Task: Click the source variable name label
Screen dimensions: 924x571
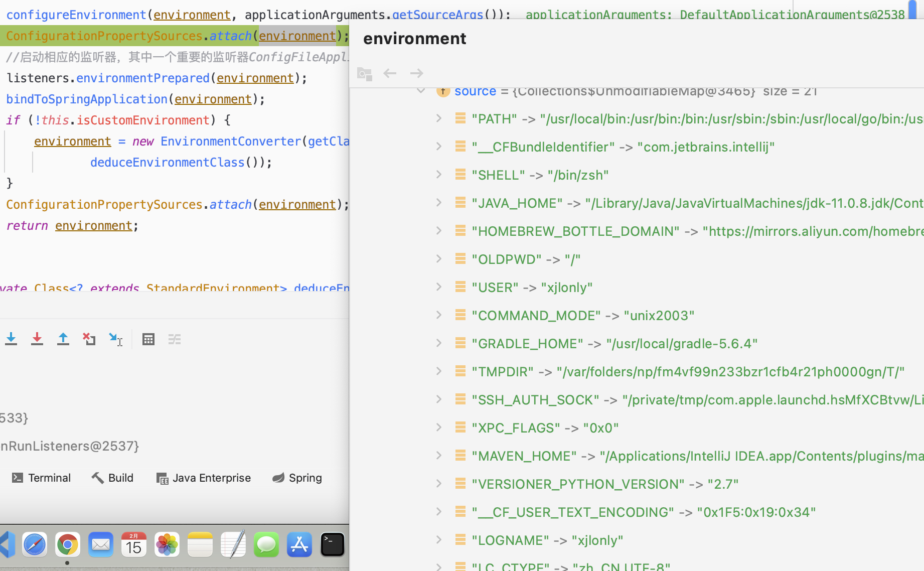Action: tap(475, 91)
